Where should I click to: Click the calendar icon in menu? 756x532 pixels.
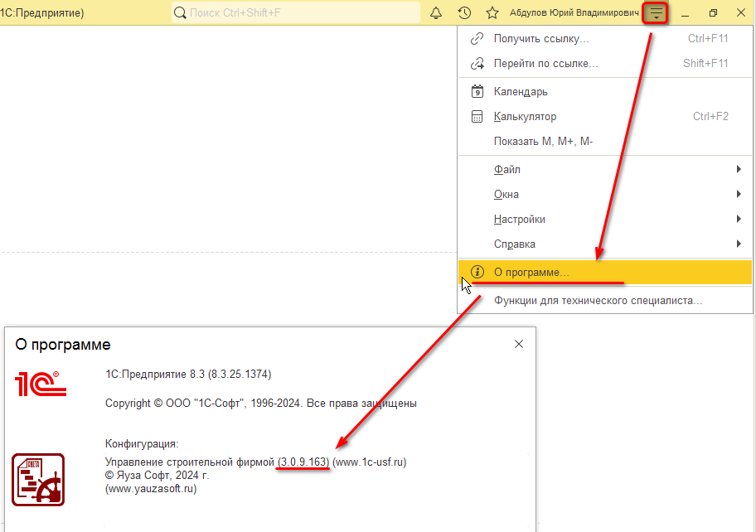(x=477, y=92)
